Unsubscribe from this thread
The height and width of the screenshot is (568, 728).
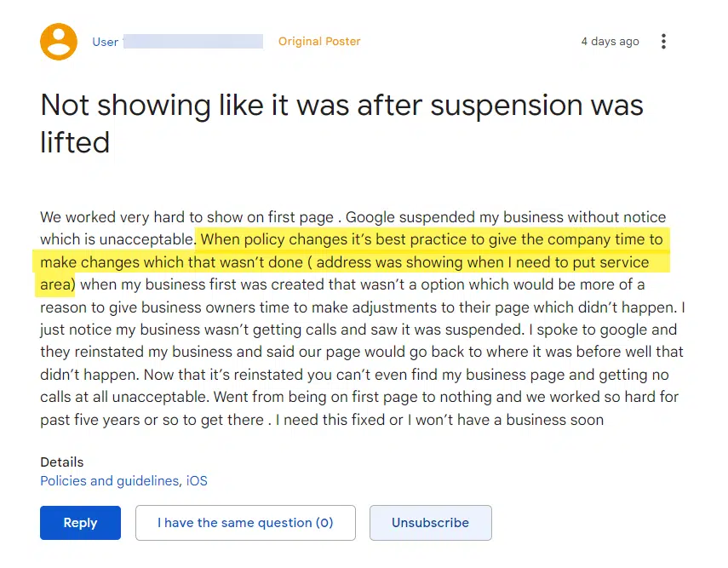point(430,523)
